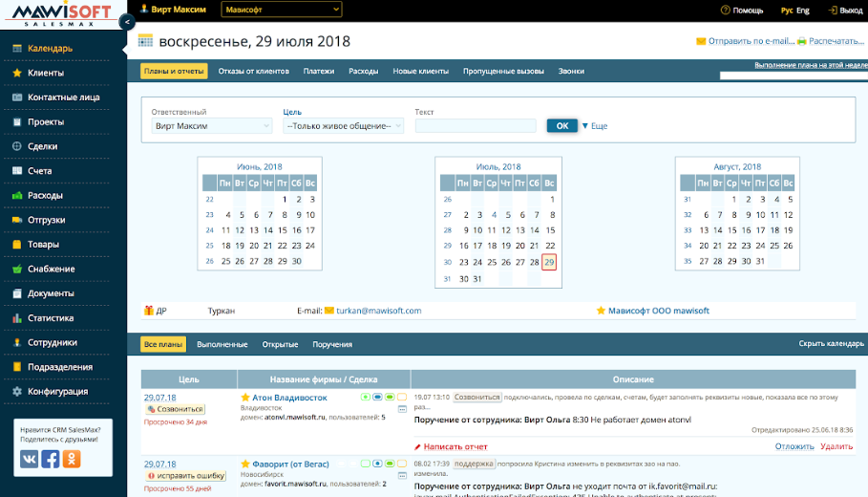Open Отказы от клиентов tab
Viewport: 868px width, 497px height.
[254, 71]
